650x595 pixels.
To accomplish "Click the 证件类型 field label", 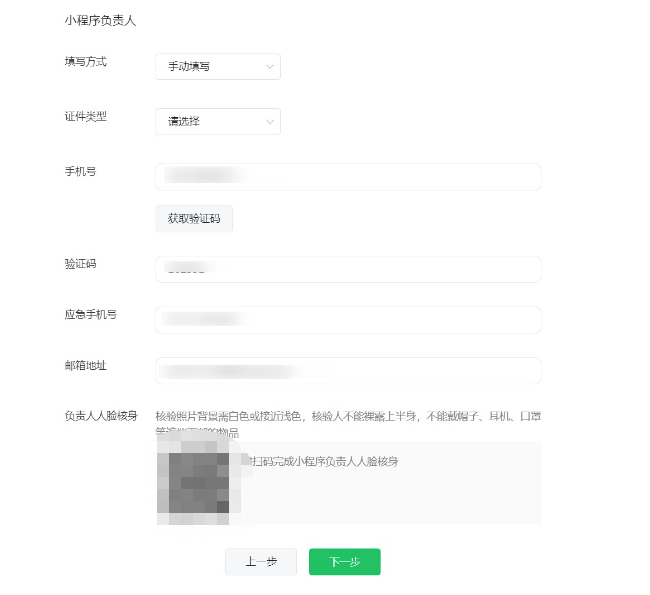I will [86, 117].
